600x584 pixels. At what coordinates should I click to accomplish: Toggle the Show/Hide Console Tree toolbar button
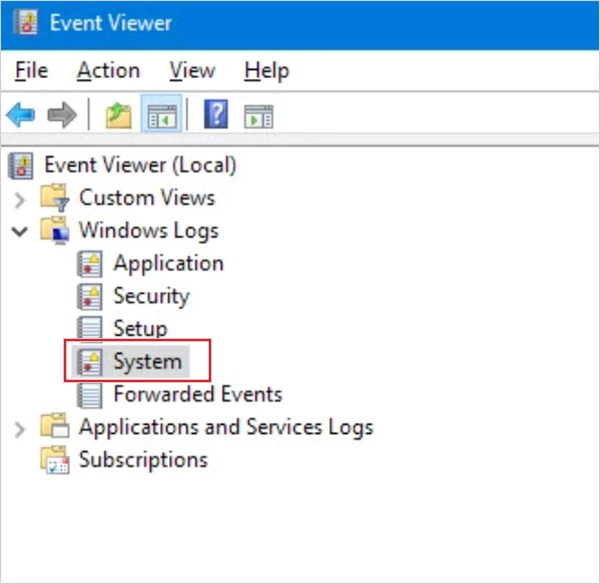(x=162, y=114)
